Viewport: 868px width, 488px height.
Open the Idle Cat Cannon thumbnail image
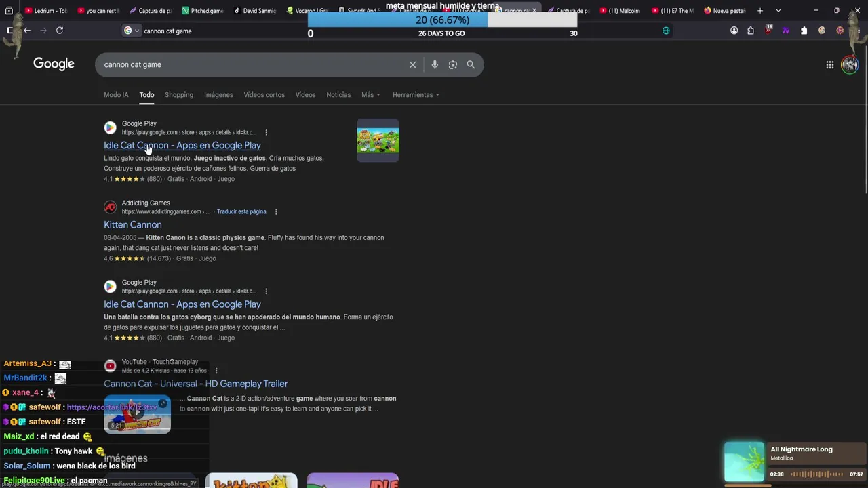click(x=378, y=140)
